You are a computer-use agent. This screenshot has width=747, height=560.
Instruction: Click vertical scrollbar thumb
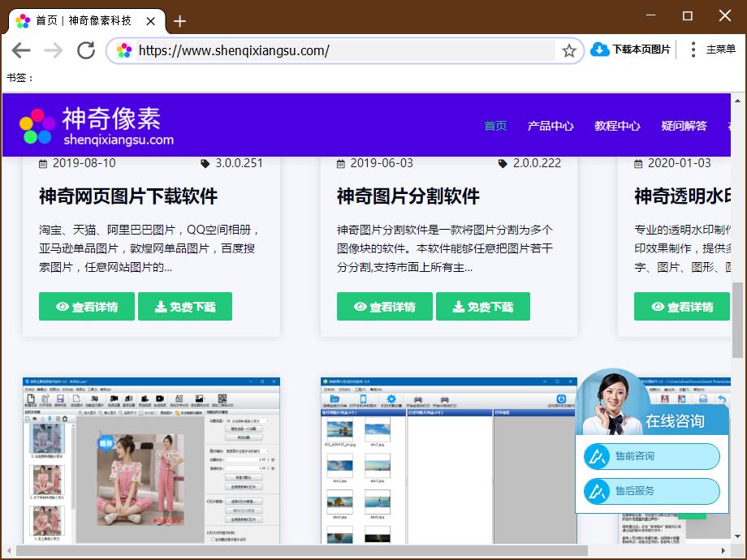point(737,320)
